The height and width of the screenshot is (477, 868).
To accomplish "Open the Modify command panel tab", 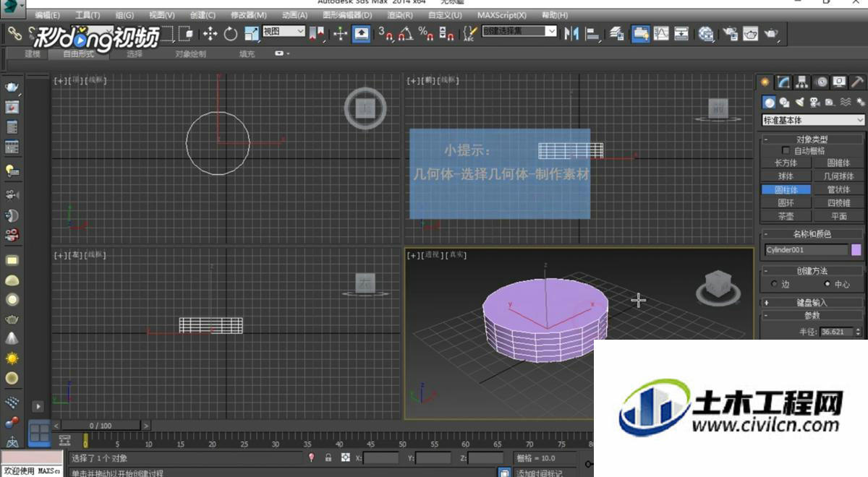I will 783,82.
